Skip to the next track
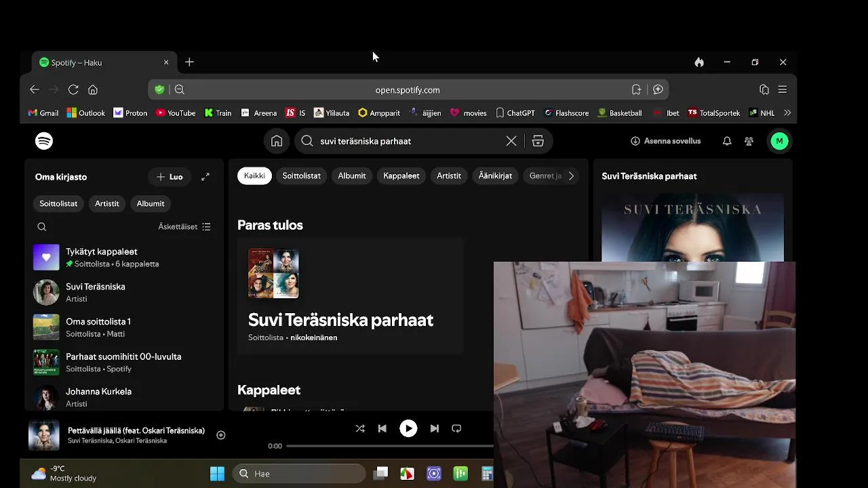 (435, 428)
